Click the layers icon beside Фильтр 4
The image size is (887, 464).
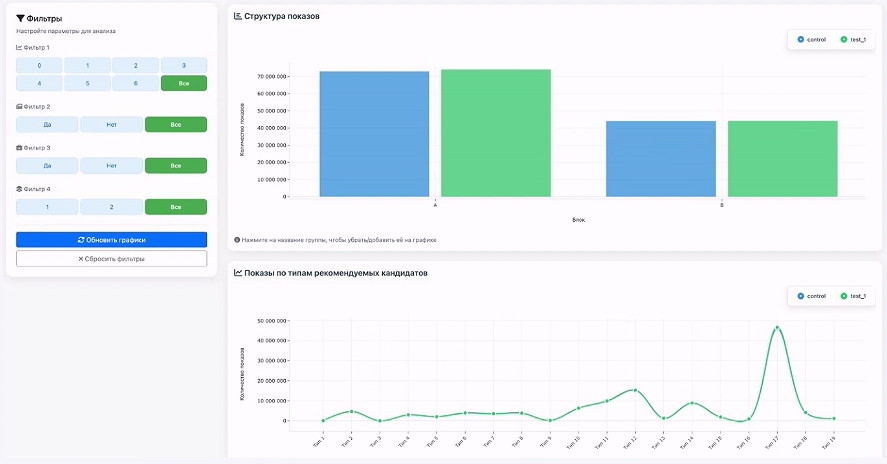coord(19,189)
